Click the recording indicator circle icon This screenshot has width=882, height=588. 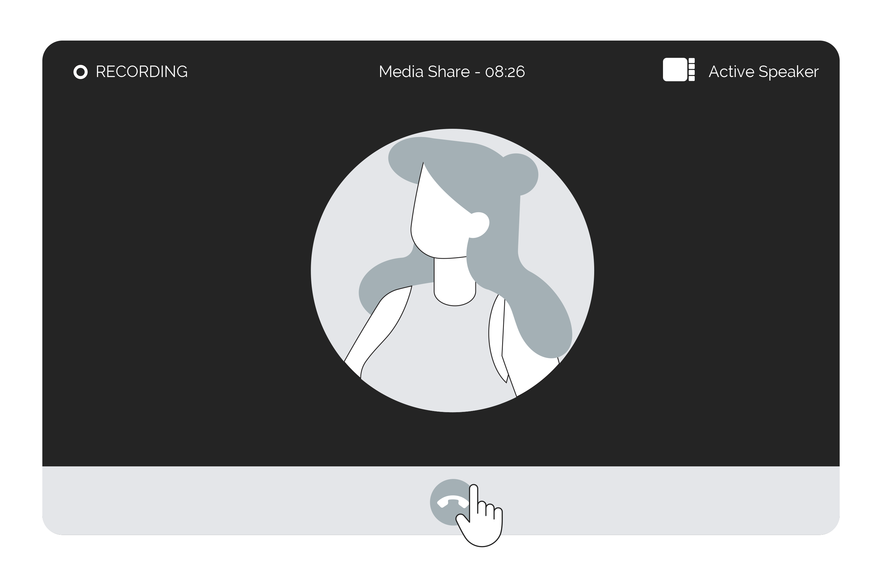point(81,72)
